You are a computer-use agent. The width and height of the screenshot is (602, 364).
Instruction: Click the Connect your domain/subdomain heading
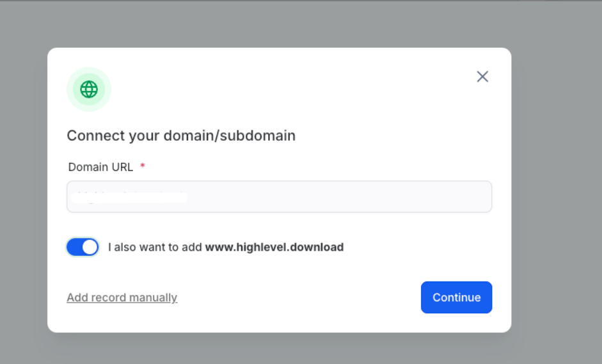181,136
